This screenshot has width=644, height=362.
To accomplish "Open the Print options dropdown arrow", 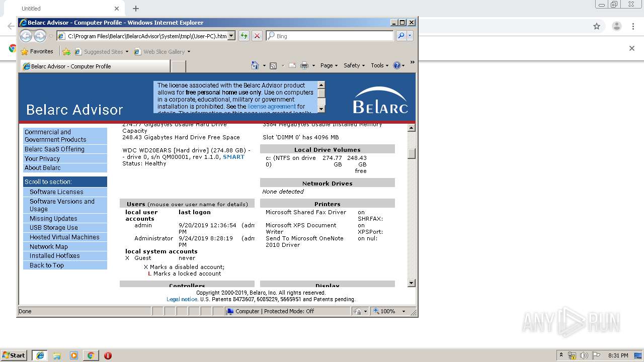I will [313, 65].
